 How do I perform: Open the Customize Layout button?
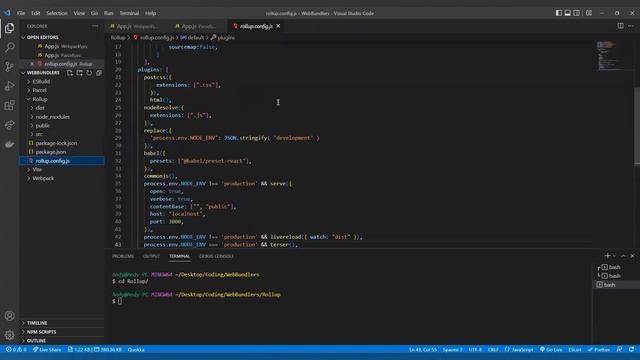click(x=589, y=13)
